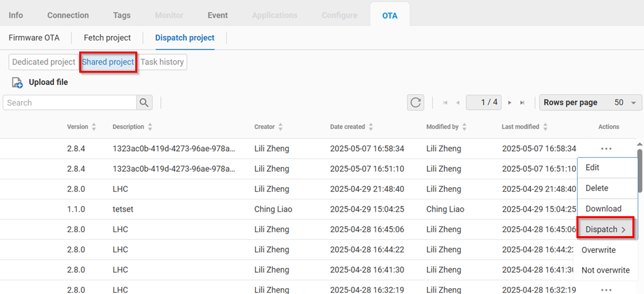The image size is (644, 294).
Task: Select Download from context menu
Action: 603,208
